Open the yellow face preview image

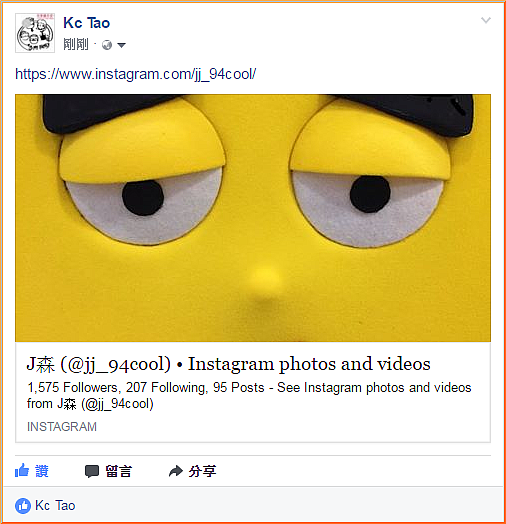tap(253, 218)
